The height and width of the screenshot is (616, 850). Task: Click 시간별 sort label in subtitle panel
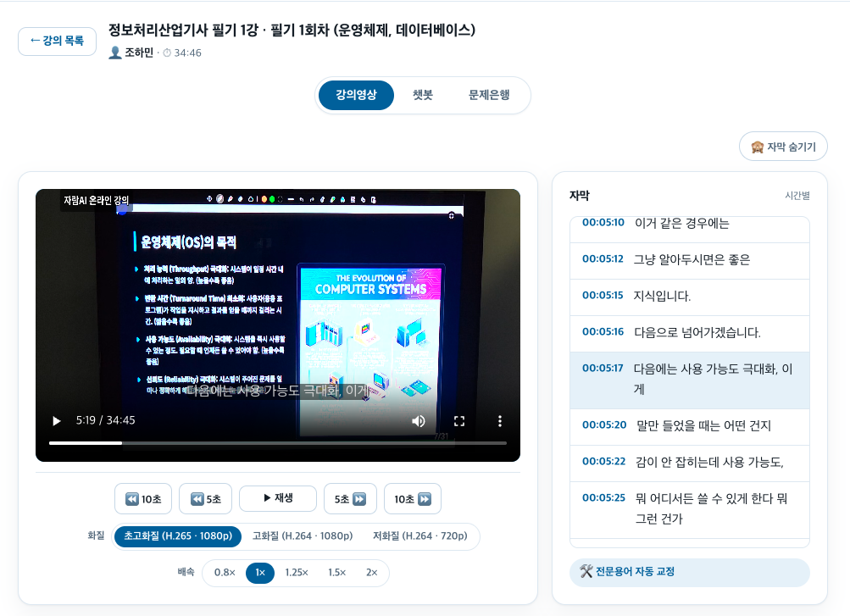click(797, 196)
